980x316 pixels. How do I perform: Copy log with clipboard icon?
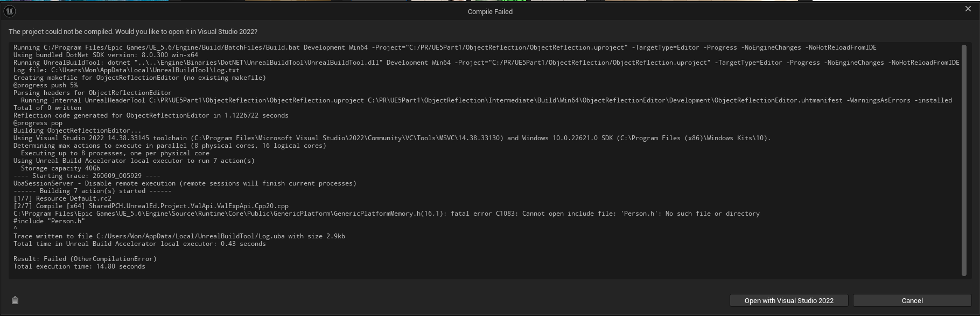(x=15, y=300)
